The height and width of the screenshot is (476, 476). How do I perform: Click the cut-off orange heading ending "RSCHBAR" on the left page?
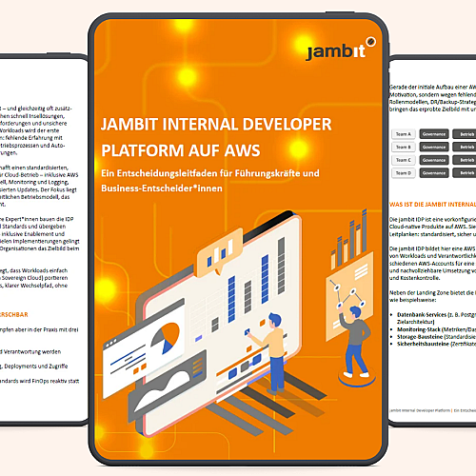pos(14,314)
